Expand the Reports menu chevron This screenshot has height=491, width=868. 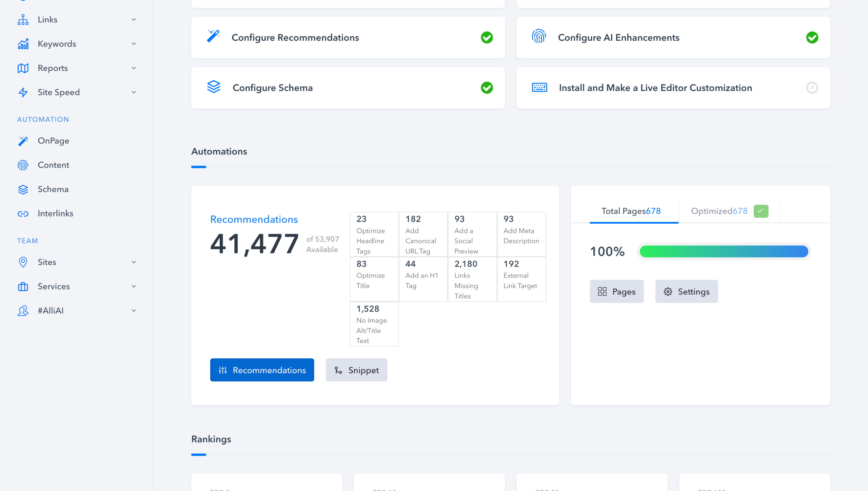[x=134, y=68]
